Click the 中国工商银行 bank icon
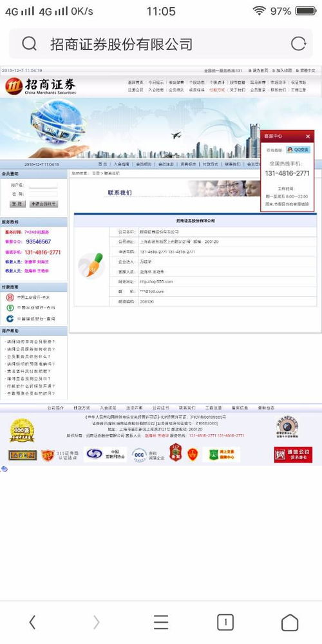This screenshot has width=322, height=644. click(x=10, y=297)
